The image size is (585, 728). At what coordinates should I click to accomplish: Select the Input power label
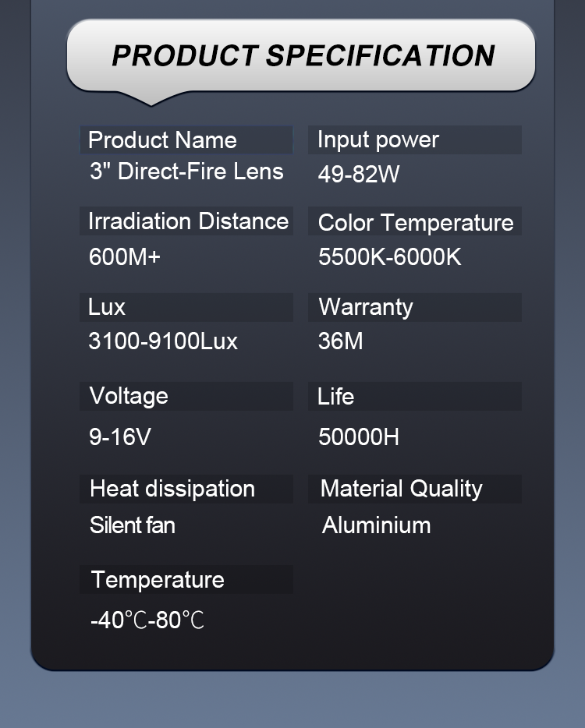pos(378,140)
